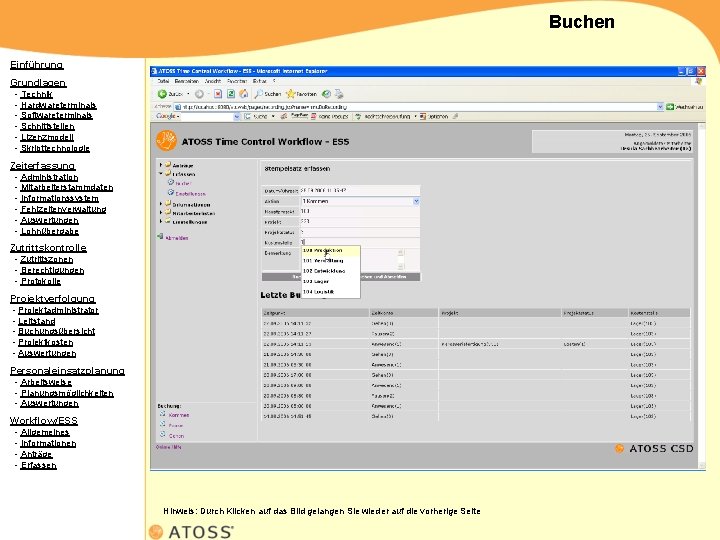The width and height of the screenshot is (720, 540).
Task: Click the Google toolbar search field
Action: (207, 117)
